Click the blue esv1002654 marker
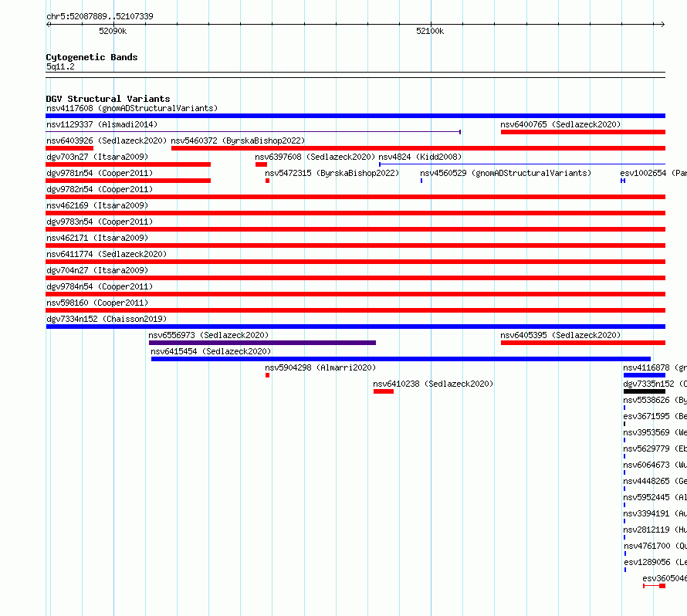 click(623, 181)
